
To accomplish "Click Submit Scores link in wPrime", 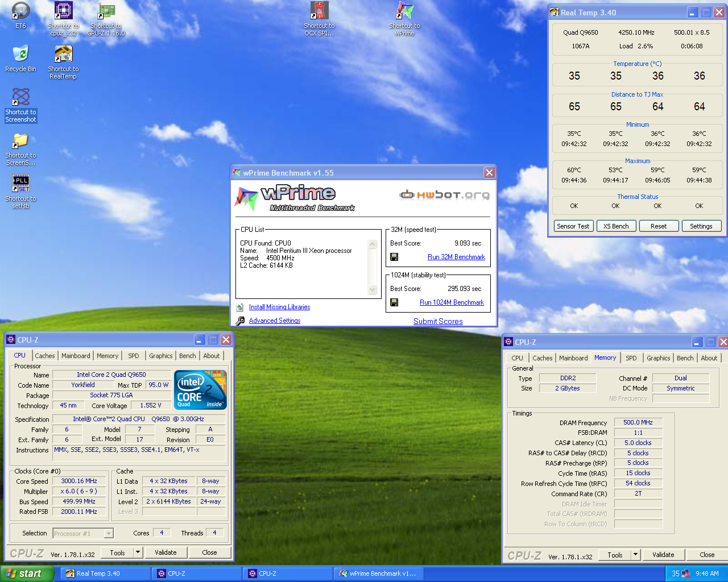I will 438,321.
